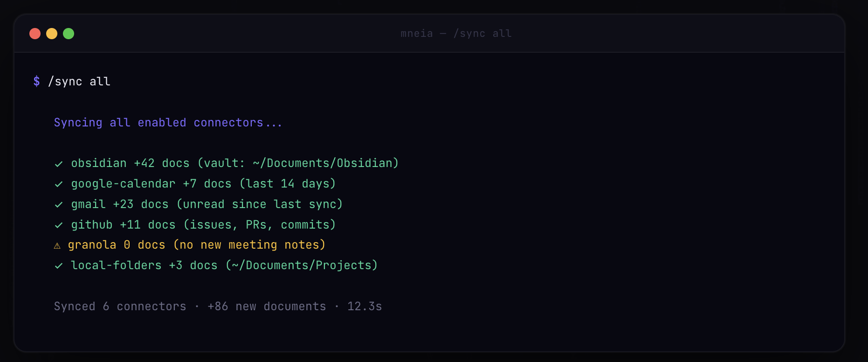Click the checkmark next to google-calendar
Screen dimensions: 868x362
click(59, 184)
